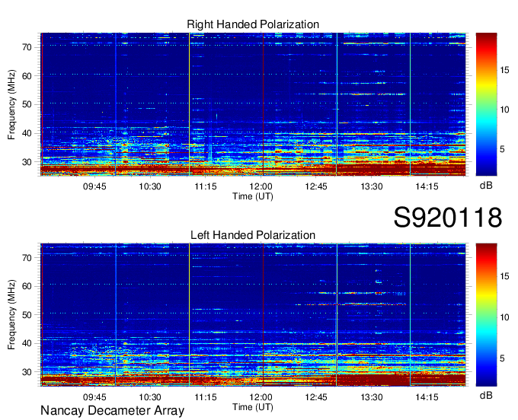Image resolution: width=518 pixels, height=420 pixels.
Task: Click the 10:30 tick under Right Handed plot
Action: click(x=150, y=186)
